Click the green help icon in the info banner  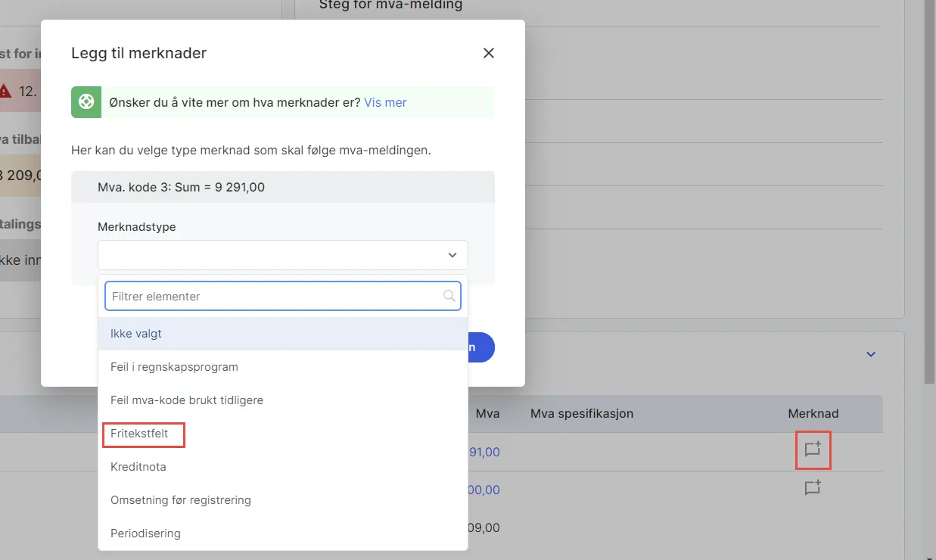pos(86,101)
